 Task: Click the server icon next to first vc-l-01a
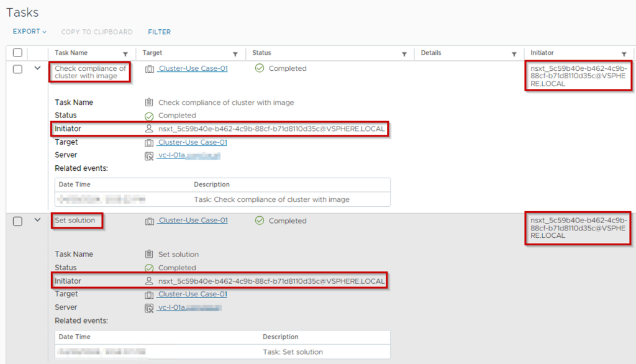pos(149,155)
